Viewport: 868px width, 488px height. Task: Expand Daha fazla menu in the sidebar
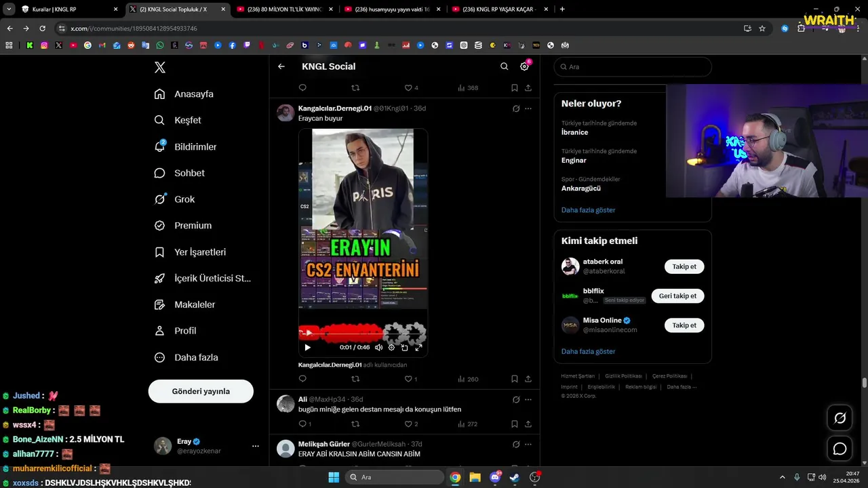[186, 357]
